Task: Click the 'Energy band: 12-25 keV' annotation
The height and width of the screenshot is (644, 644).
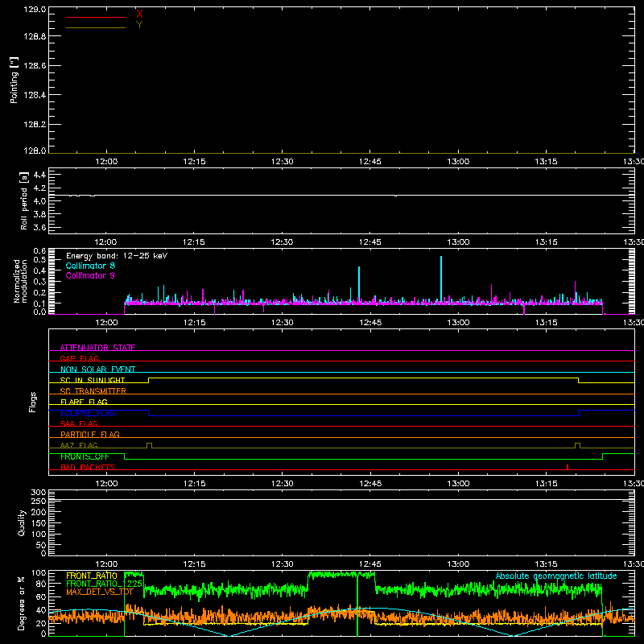Action: (117, 256)
